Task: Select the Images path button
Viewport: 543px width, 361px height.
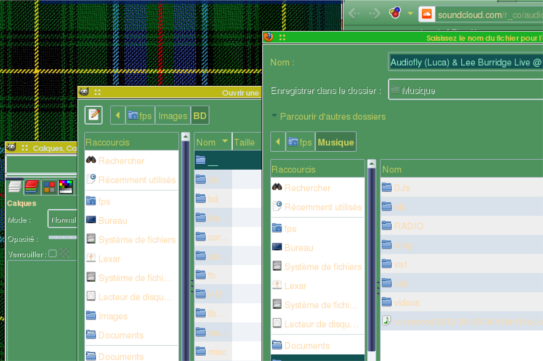Action: click(172, 116)
